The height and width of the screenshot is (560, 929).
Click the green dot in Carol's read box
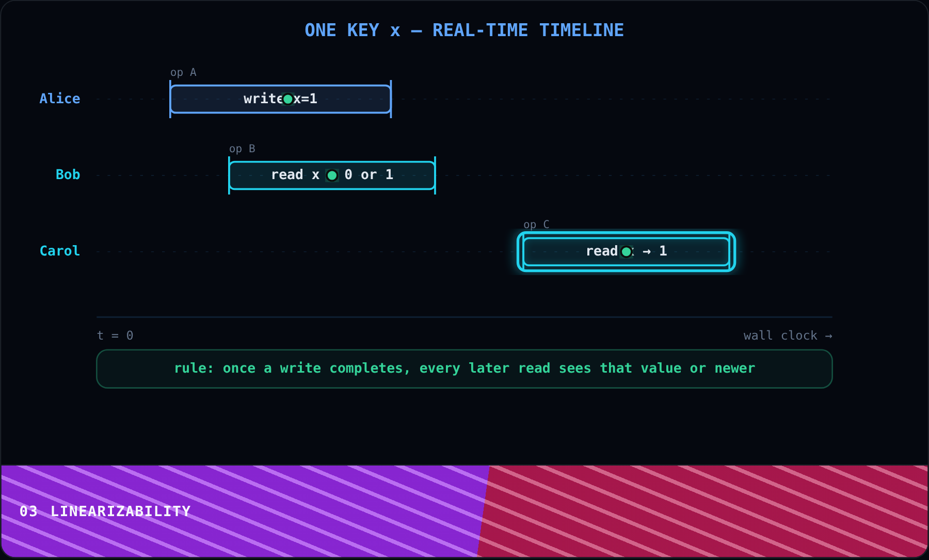pyautogui.click(x=627, y=252)
